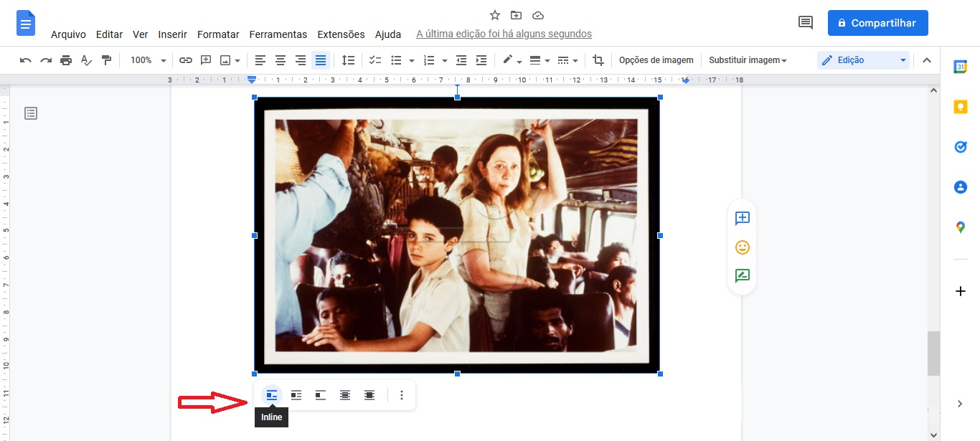Select the crop image tool

click(x=598, y=60)
